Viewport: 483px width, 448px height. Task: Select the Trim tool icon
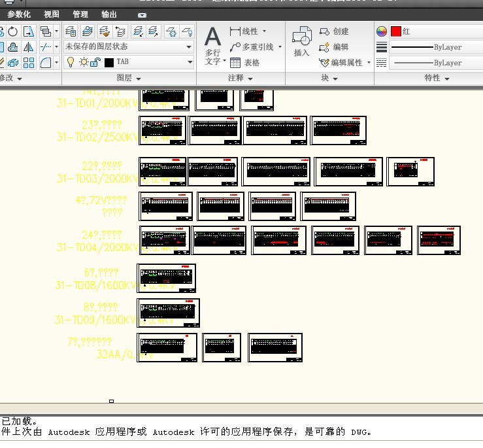pos(46,47)
